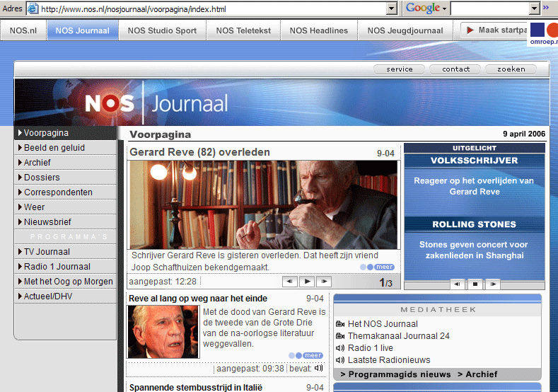Screen dimensions: 558x392
Task: Stop the Uitgelicht panel rotation
Action: click(x=475, y=284)
